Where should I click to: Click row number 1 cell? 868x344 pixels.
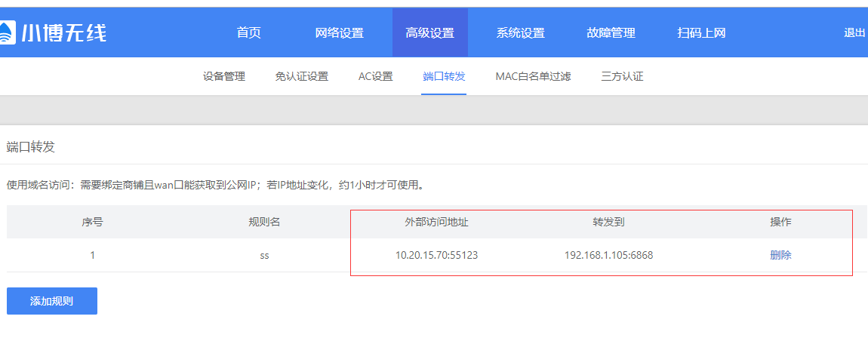[x=92, y=255]
